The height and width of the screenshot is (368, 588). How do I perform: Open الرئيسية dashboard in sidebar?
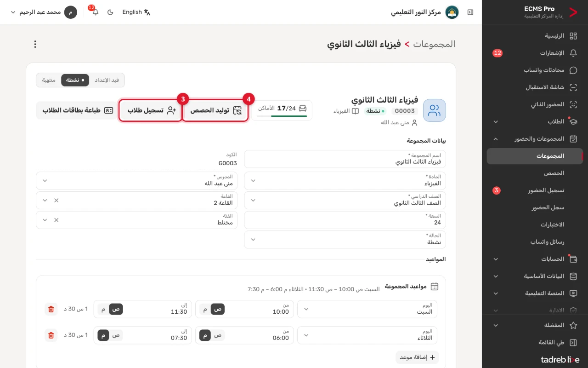click(535, 36)
